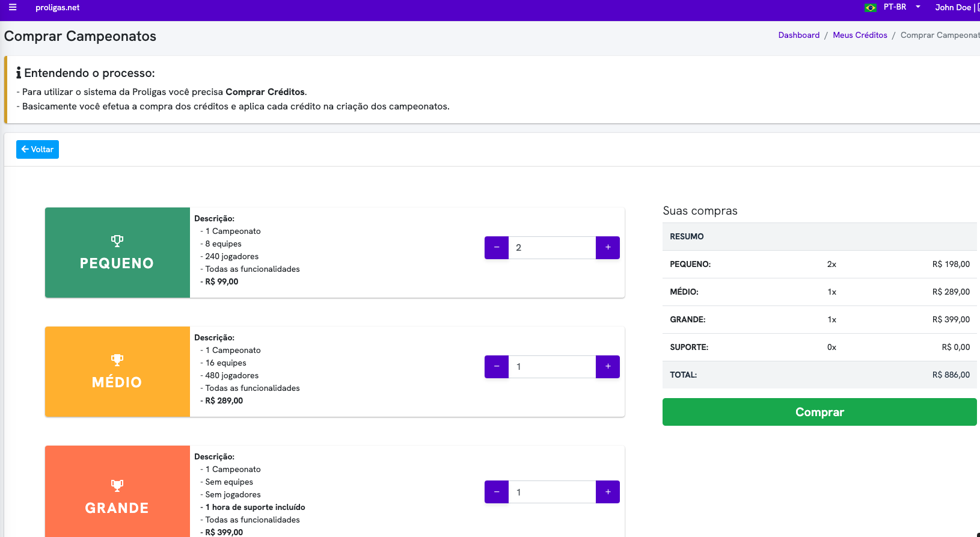Open Meus Créditos breadcrumb link
Screen dimensions: 980x537
click(860, 35)
